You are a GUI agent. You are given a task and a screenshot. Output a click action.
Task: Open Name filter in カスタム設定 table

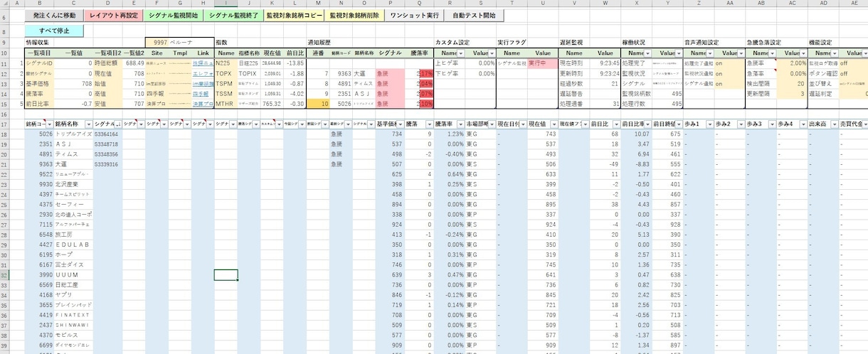click(460, 53)
